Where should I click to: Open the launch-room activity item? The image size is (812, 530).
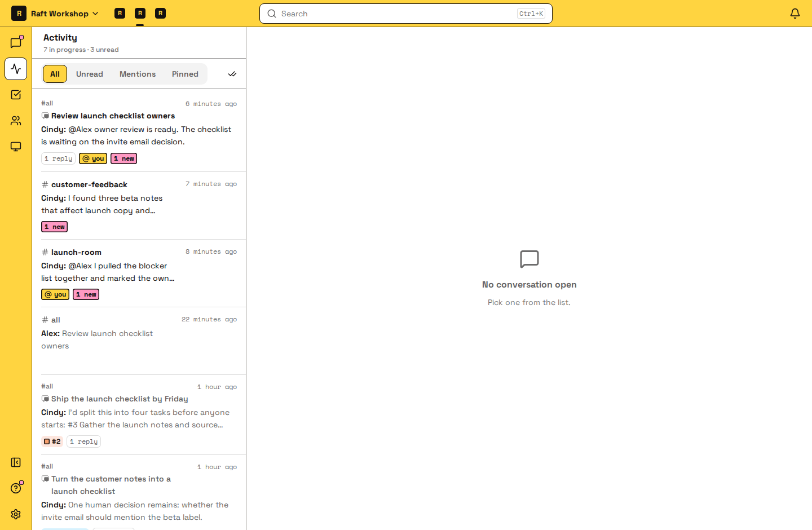click(139, 273)
